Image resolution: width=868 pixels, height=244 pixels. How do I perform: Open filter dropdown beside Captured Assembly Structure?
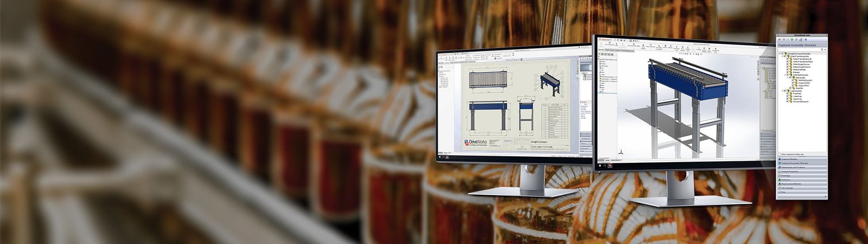[824, 50]
